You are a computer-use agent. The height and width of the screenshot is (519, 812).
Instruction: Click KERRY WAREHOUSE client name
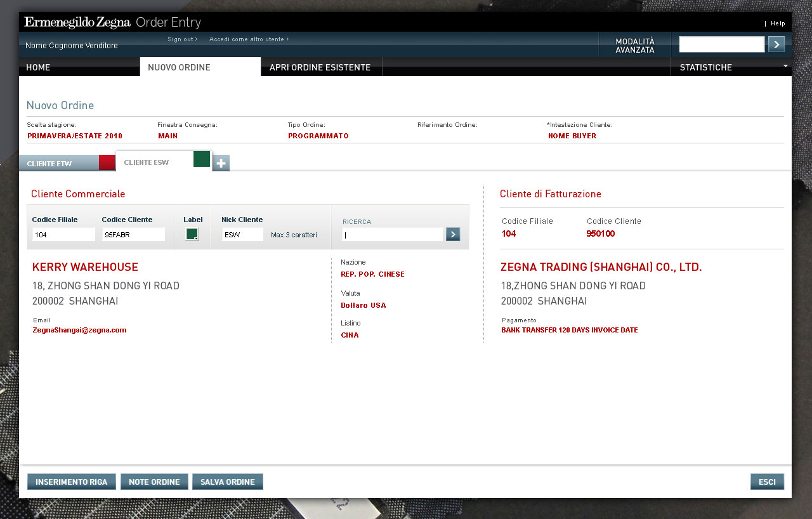[x=85, y=267]
